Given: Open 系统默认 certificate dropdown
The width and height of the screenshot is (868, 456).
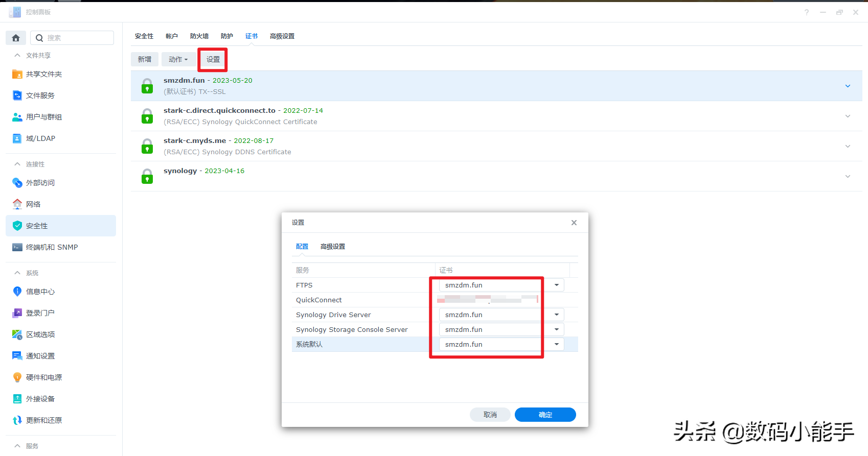Looking at the screenshot, I should (557, 344).
